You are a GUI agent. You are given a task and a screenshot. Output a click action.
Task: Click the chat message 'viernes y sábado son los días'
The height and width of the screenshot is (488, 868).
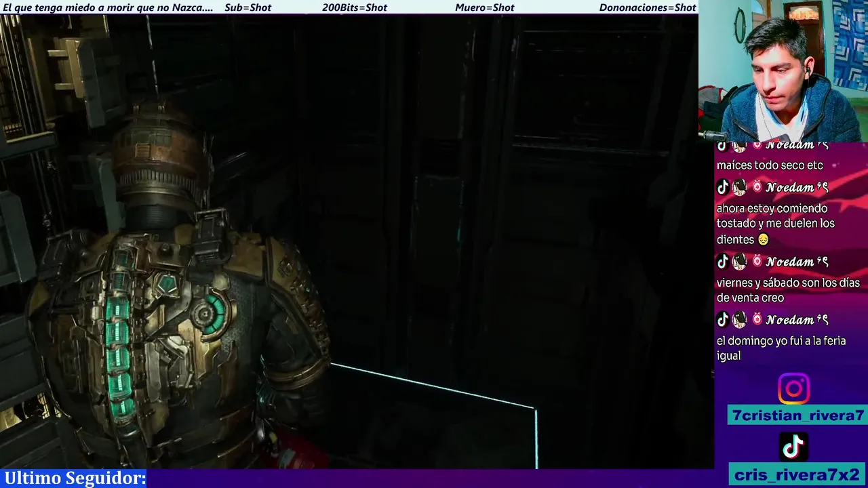(788, 290)
